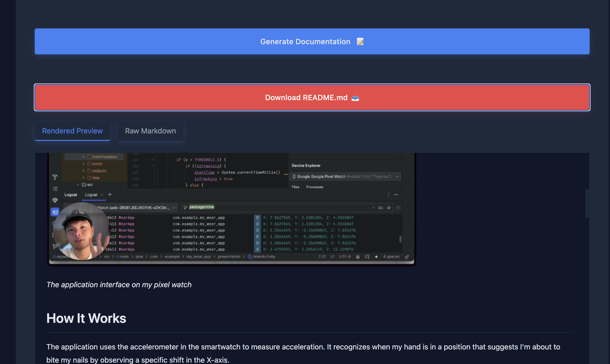Toggle the star favorite filter icon
Viewport: 610px width, 364px height.
click(x=389, y=207)
